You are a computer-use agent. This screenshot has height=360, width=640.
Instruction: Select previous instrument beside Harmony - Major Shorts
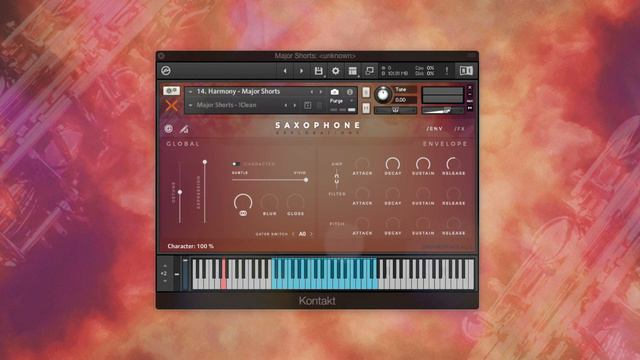point(312,92)
